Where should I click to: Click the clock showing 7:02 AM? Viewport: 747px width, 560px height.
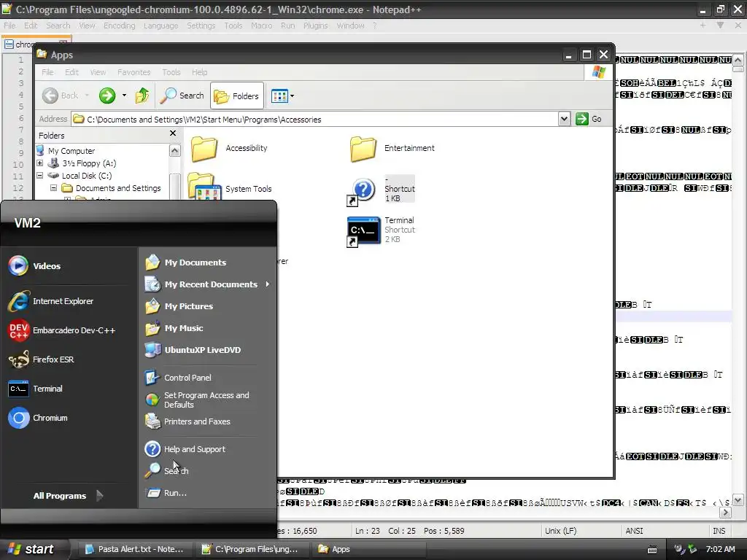click(720, 549)
